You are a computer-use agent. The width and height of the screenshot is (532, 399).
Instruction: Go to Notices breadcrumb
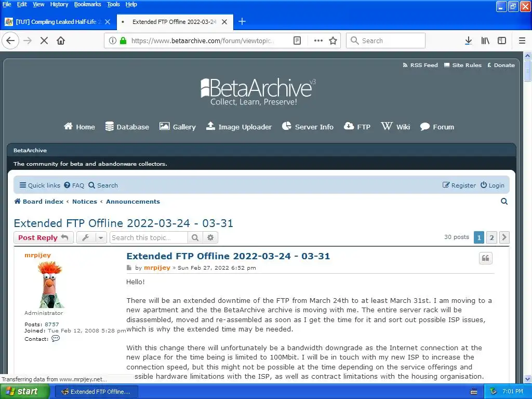point(85,202)
